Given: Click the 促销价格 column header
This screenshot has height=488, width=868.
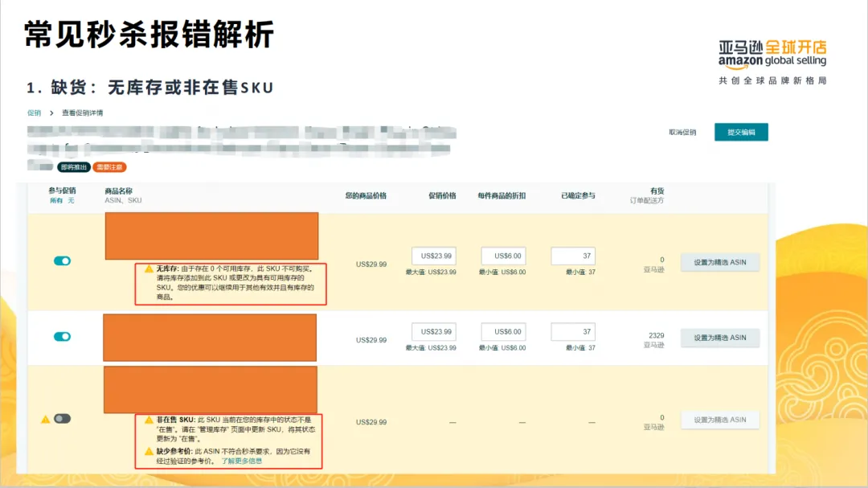Looking at the screenshot, I should point(442,195).
